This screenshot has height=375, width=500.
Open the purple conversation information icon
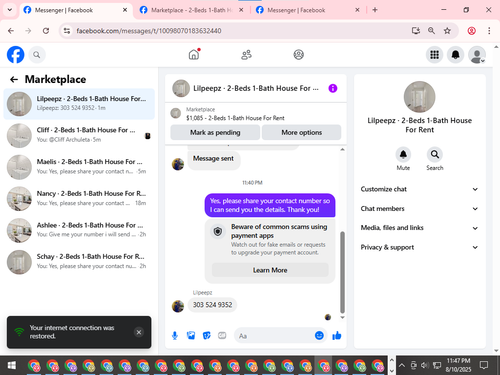(x=333, y=88)
